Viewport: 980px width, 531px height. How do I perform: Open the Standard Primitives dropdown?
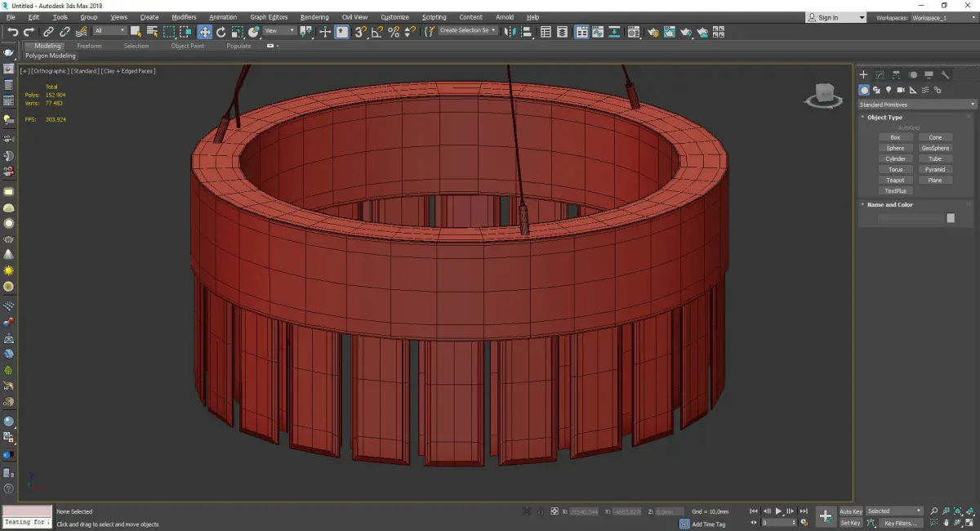tap(916, 105)
